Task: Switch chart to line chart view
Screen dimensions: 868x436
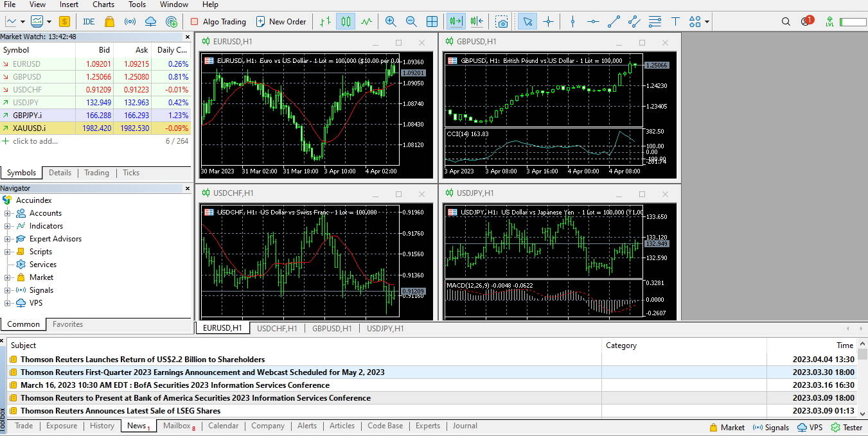Action: pyautogui.click(x=367, y=21)
